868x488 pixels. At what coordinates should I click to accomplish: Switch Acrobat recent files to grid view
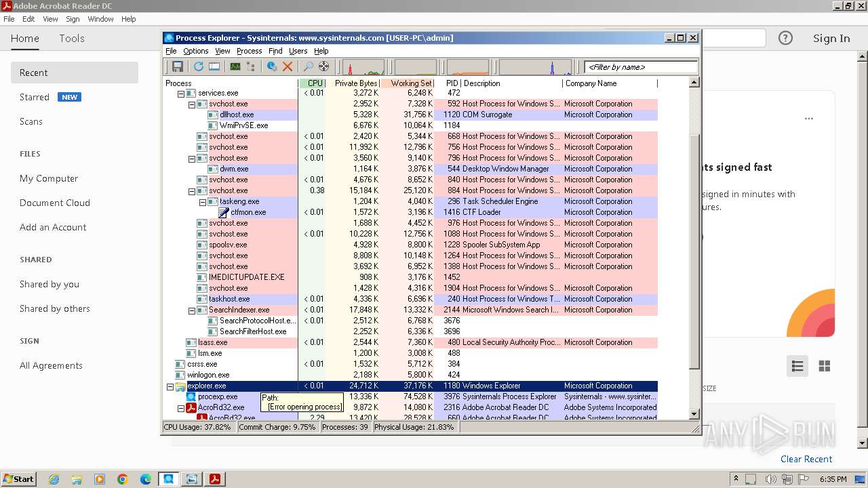point(825,366)
